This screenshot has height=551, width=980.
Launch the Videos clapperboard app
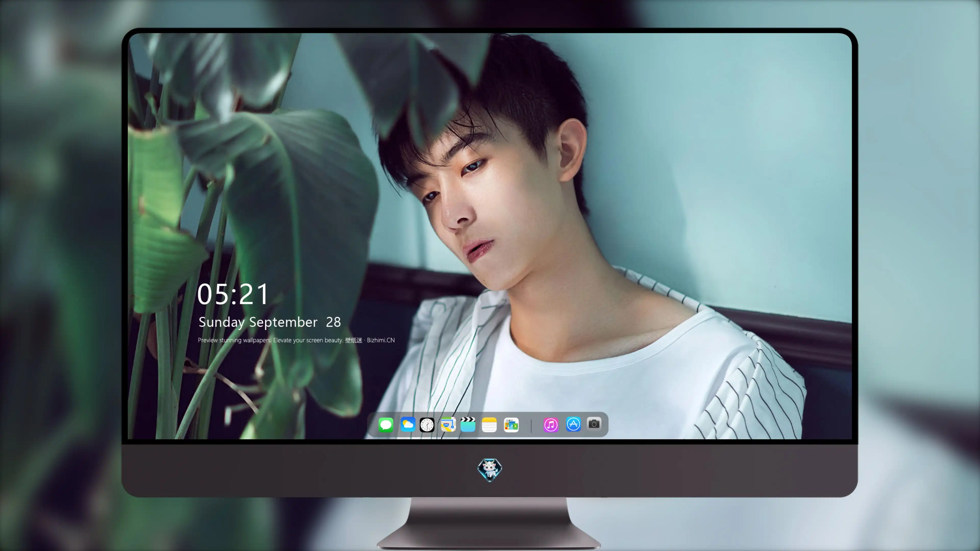(x=468, y=424)
